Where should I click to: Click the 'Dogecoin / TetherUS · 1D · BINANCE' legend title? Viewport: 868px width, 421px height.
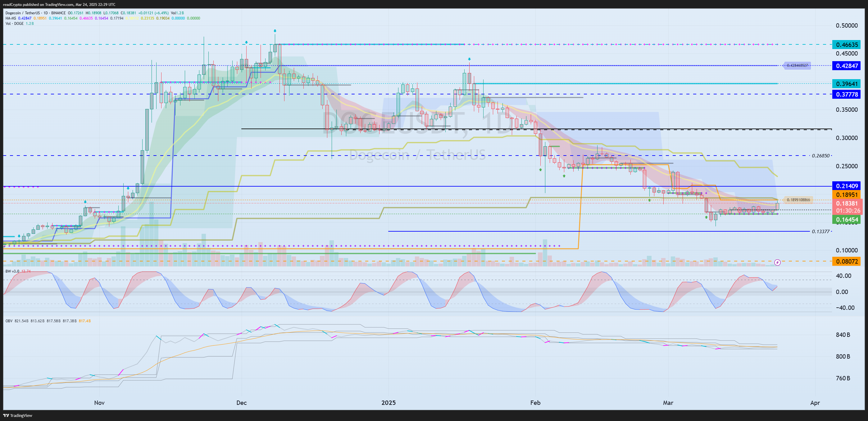coord(35,13)
